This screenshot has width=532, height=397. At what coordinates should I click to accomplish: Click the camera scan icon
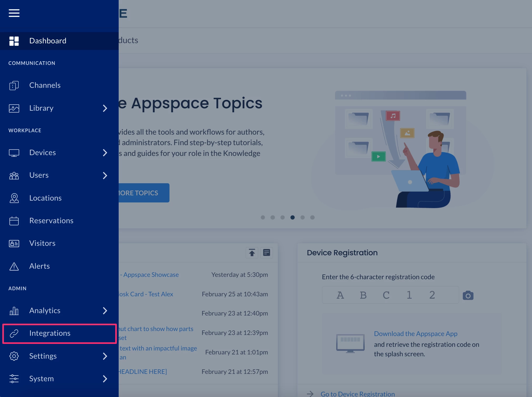pos(468,296)
